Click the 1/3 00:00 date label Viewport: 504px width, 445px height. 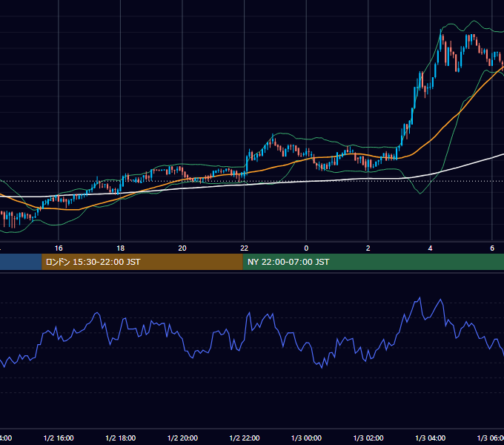306,438
